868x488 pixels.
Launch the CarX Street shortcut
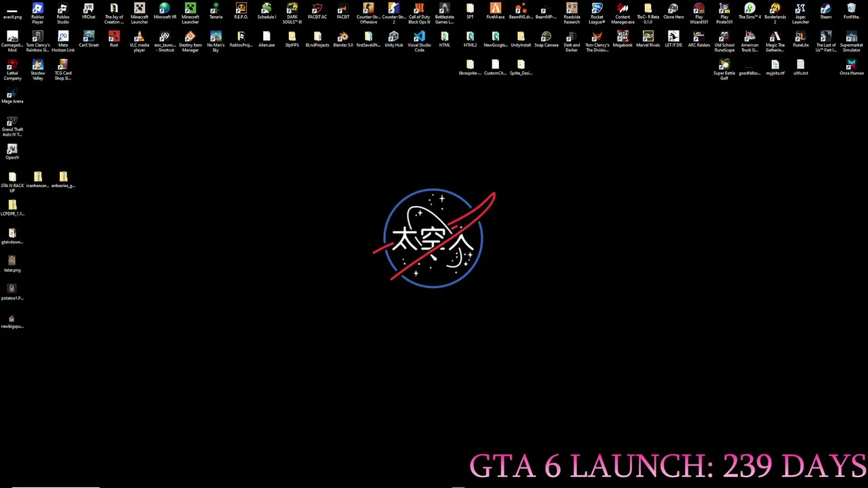coord(88,40)
